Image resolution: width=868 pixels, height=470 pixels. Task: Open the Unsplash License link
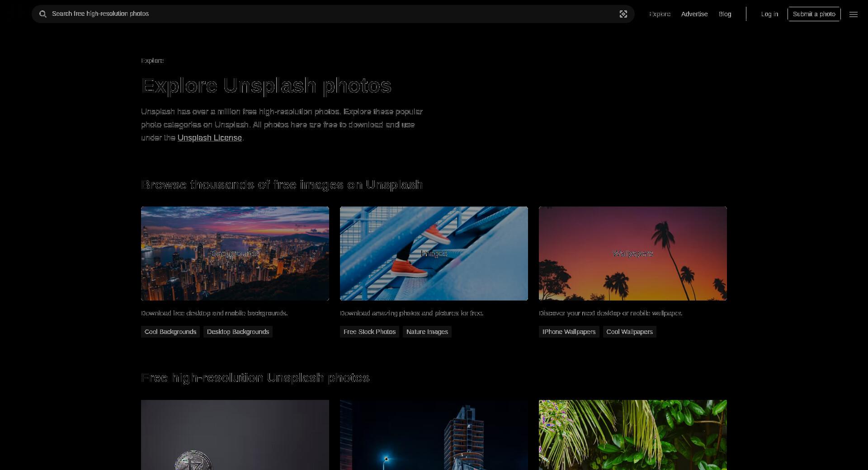tap(210, 138)
